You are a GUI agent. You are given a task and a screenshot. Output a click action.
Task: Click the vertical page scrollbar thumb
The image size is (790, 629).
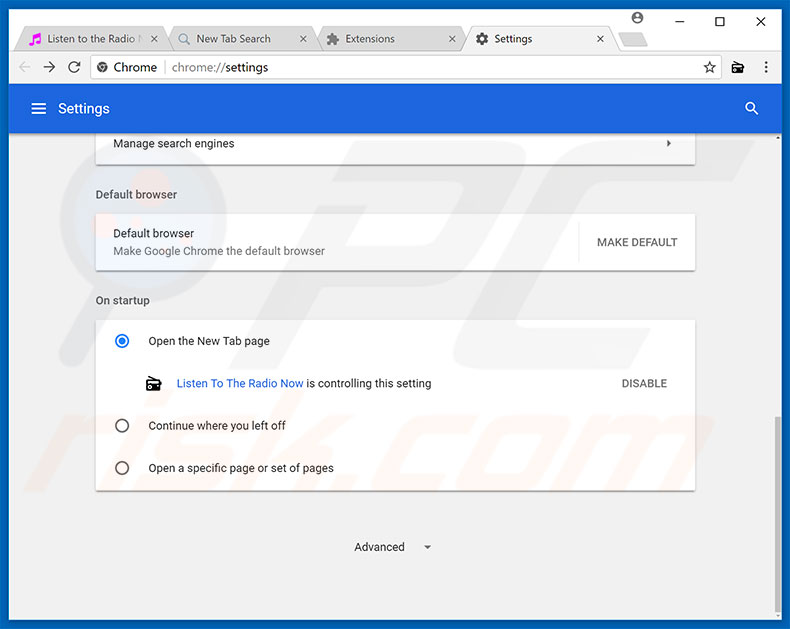point(778,513)
